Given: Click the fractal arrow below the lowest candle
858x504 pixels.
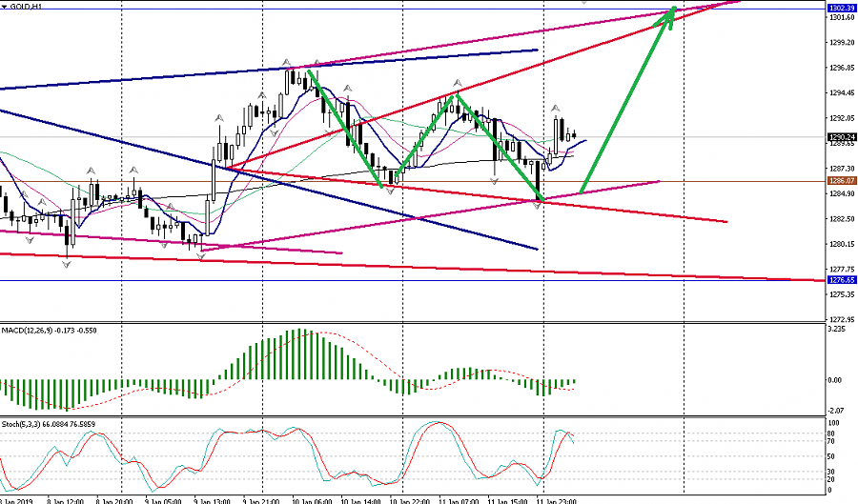Looking at the screenshot, I should (66, 264).
